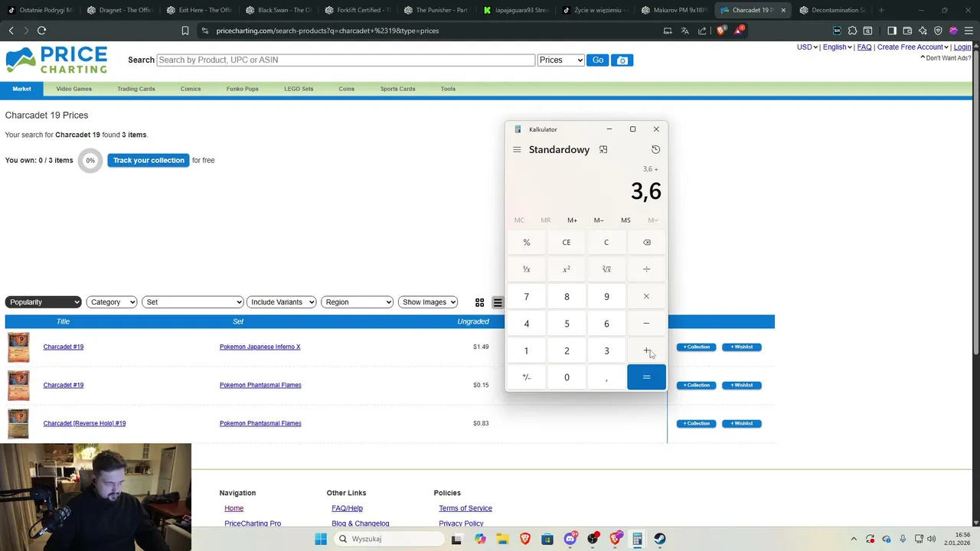Click the percent button in Calculator
Image resolution: width=980 pixels, height=551 pixels.
pos(527,243)
